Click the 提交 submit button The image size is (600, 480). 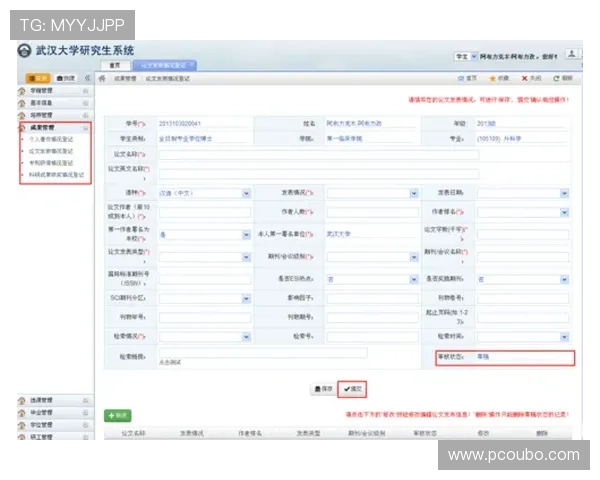(x=352, y=389)
